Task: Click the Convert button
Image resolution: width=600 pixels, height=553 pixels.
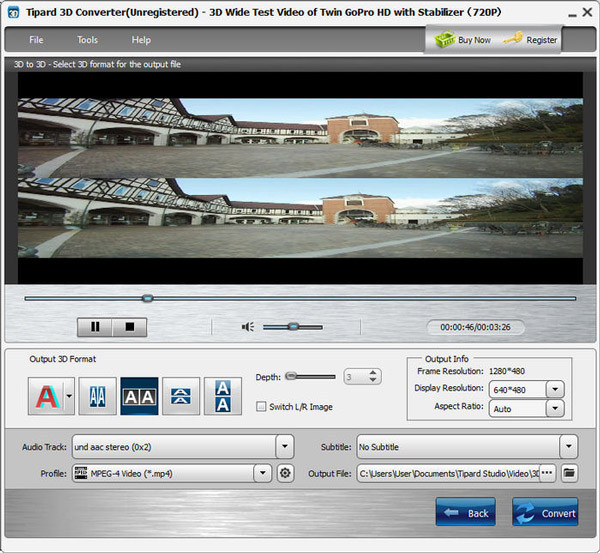Action: (545, 512)
